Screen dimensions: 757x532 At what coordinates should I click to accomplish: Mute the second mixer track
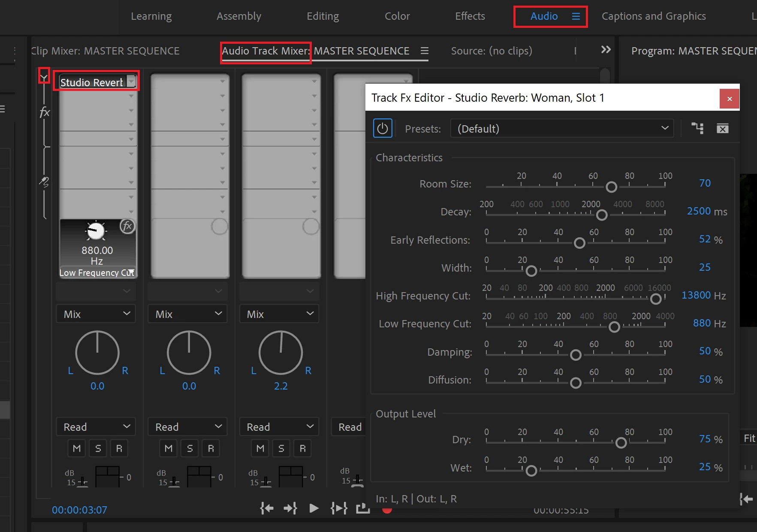tap(169, 448)
